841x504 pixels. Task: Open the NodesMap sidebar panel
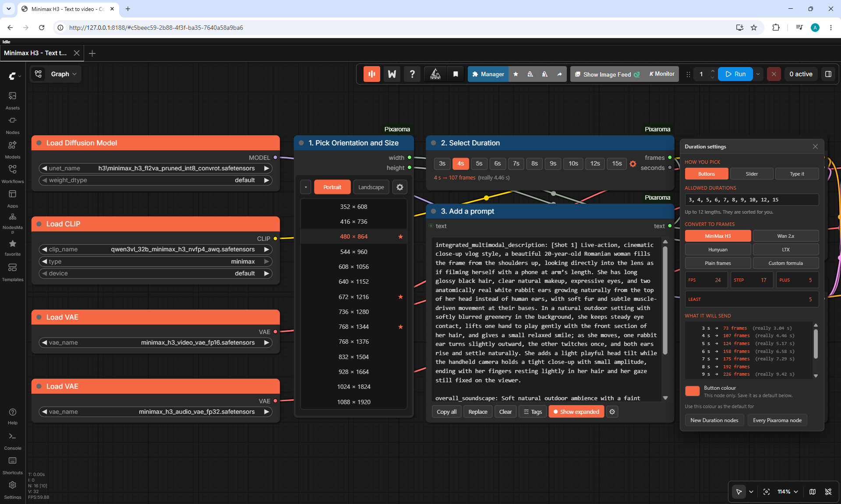pyautogui.click(x=12, y=223)
